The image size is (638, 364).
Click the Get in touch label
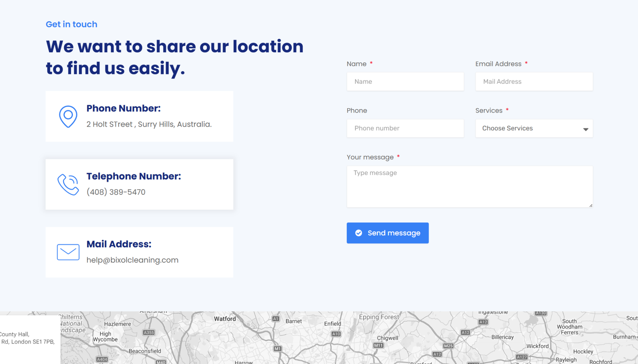point(71,24)
